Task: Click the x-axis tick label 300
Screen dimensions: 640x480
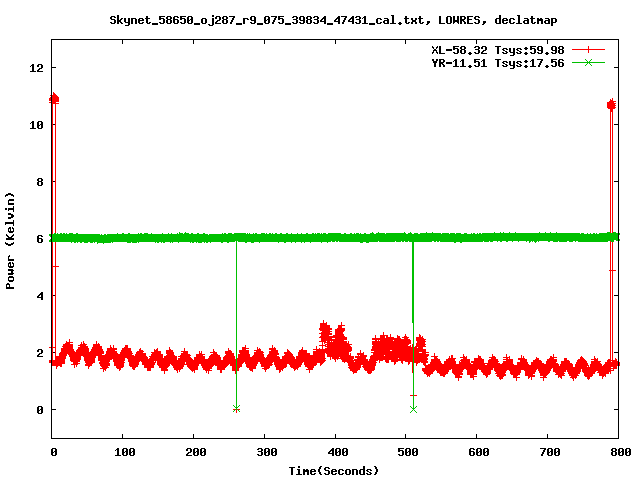Action: pyautogui.click(x=267, y=452)
